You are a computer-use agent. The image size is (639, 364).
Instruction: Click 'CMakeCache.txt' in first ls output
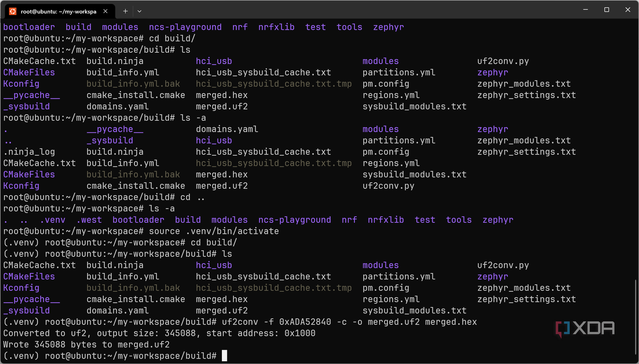tap(40, 61)
